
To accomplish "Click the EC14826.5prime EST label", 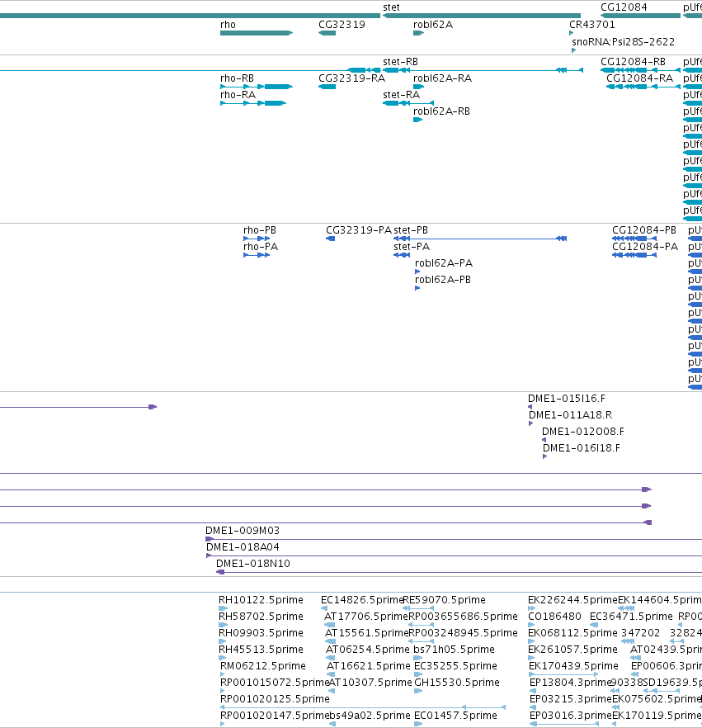I will pos(362,600).
